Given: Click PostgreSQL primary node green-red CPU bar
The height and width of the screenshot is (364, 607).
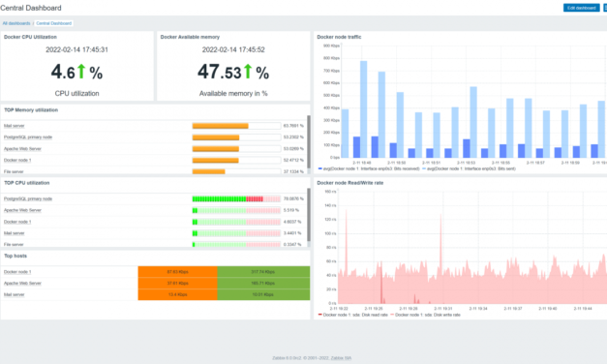Looking at the screenshot, I should (x=236, y=199).
